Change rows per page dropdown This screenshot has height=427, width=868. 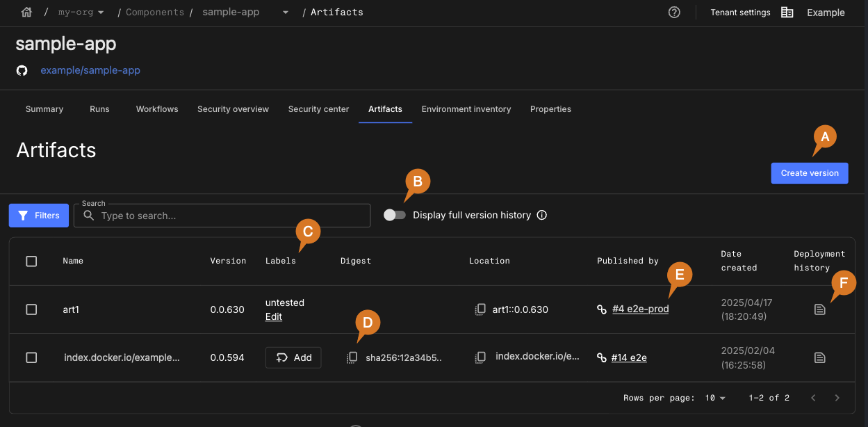tap(715, 398)
